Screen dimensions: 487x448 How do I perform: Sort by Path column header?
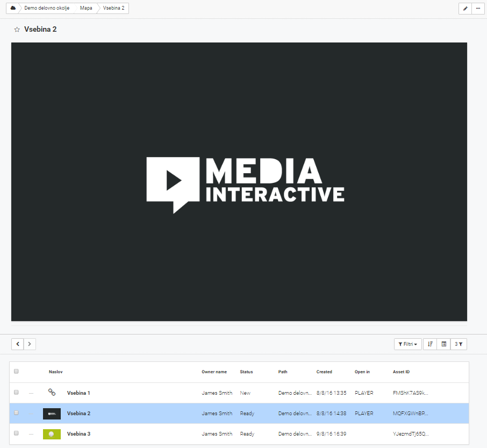point(283,372)
